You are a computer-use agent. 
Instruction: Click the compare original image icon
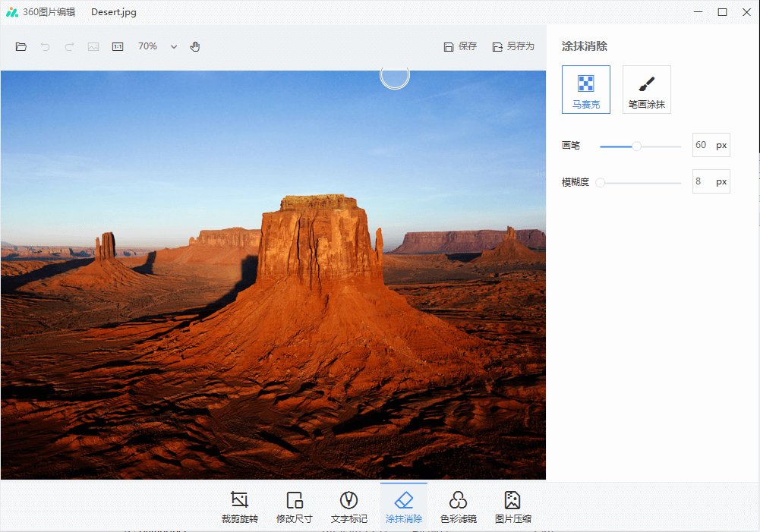tap(93, 46)
